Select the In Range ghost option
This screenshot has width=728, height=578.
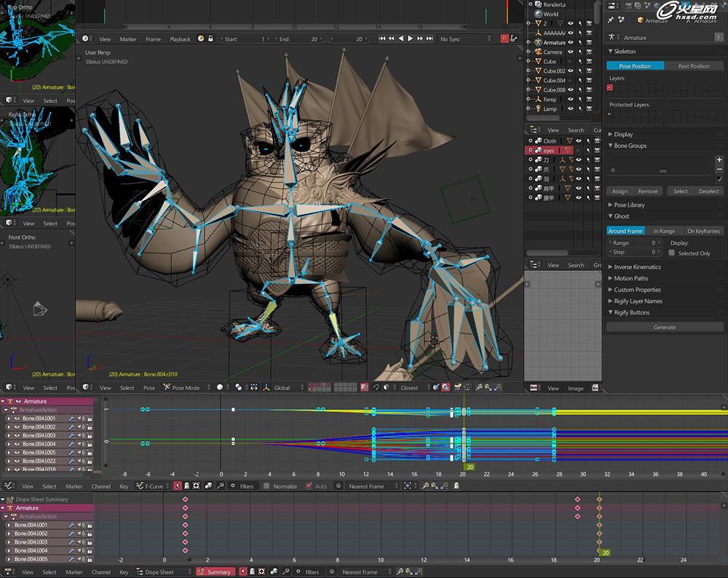665,231
